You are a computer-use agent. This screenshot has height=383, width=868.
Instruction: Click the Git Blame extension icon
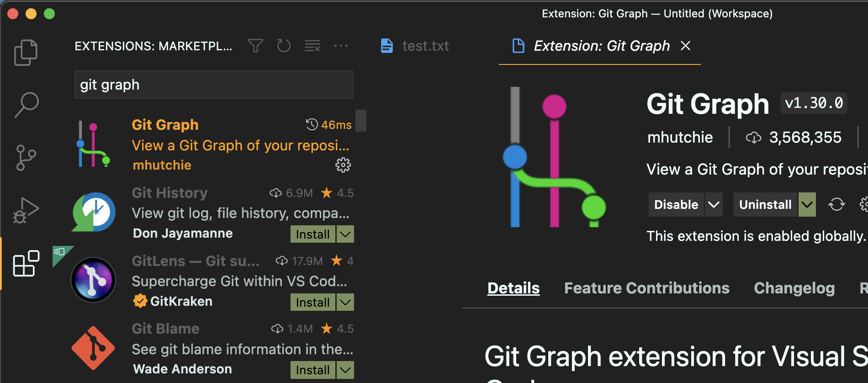(x=93, y=348)
